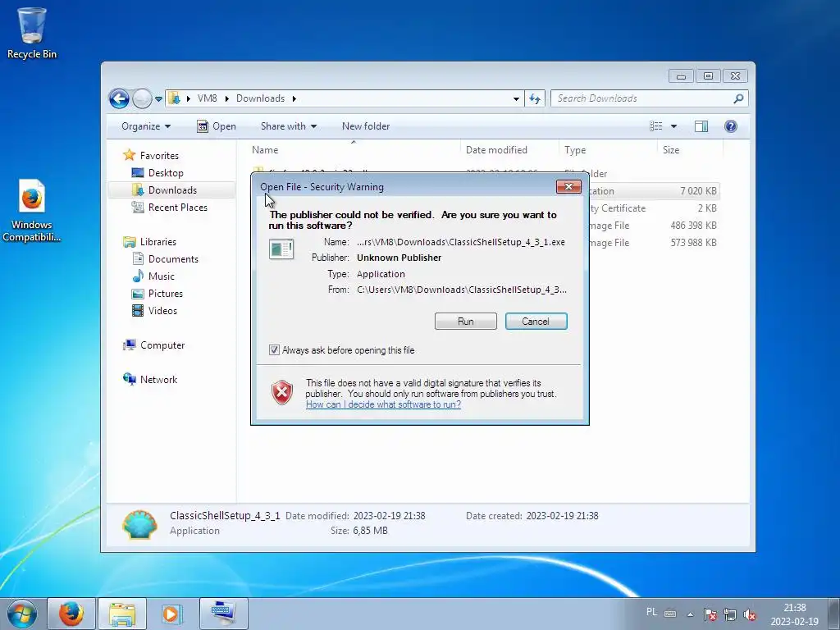
Task: Open the clock showing 21:38
Action: tap(794, 614)
